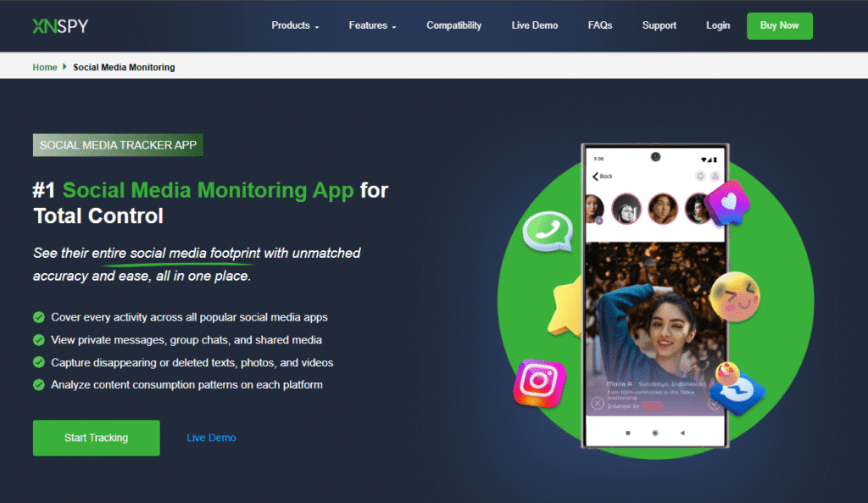This screenshot has height=503, width=868.
Task: Click the XNSPY logo
Action: click(x=60, y=26)
